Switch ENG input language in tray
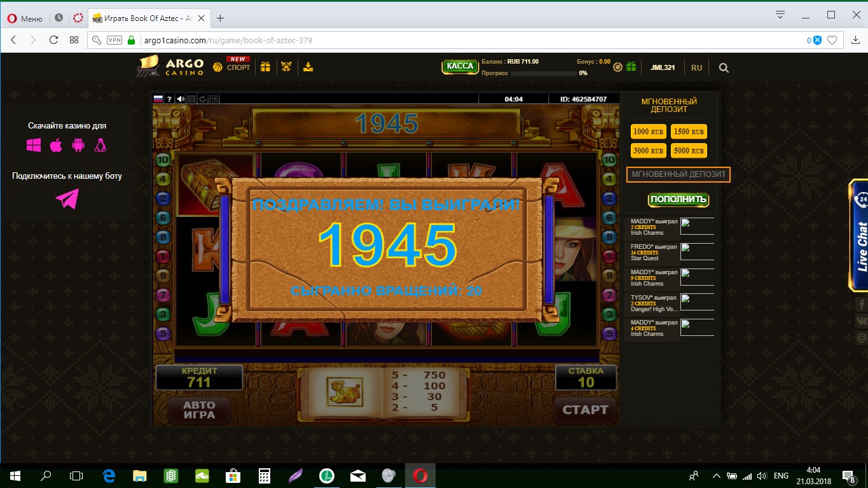 pyautogui.click(x=781, y=475)
